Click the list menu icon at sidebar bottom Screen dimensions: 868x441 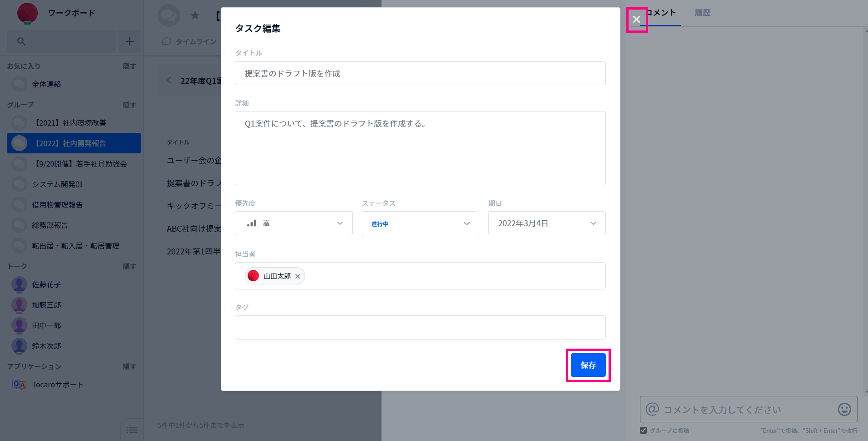click(132, 430)
